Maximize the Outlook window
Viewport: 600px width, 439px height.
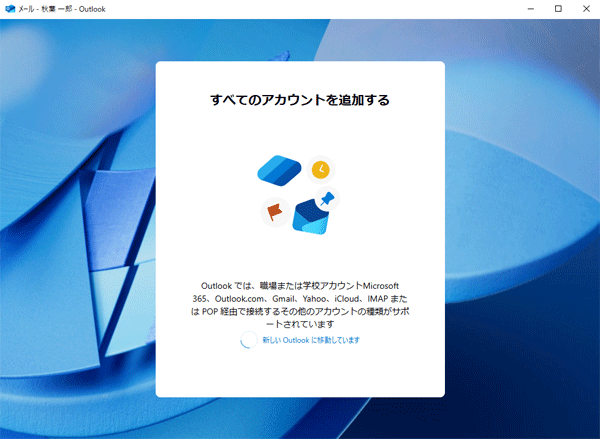click(x=558, y=9)
